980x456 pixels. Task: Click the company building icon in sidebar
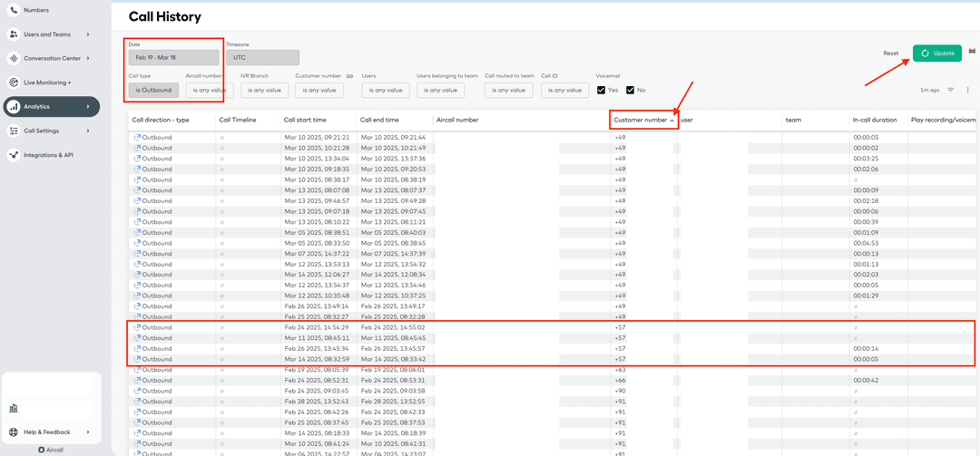pyautogui.click(x=14, y=409)
